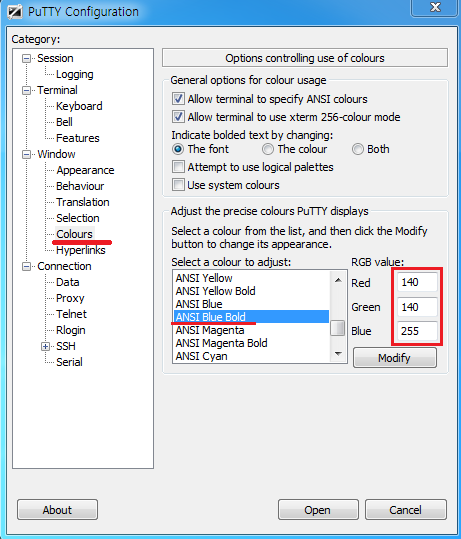Open the Translation category

[83, 202]
